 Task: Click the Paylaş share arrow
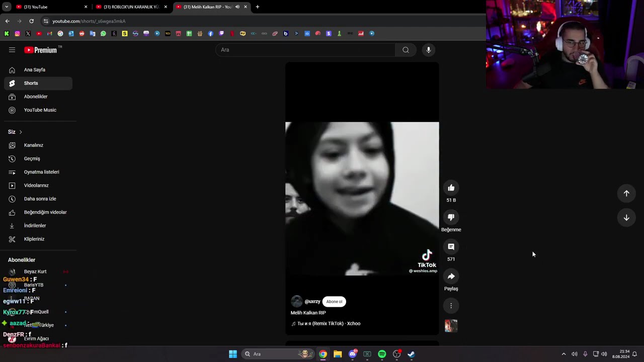pyautogui.click(x=451, y=277)
